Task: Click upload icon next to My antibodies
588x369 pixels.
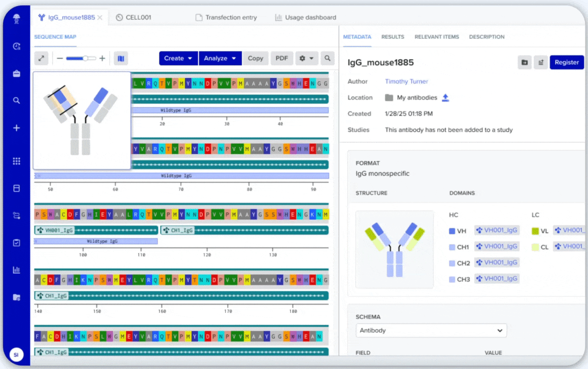Action: click(x=445, y=98)
